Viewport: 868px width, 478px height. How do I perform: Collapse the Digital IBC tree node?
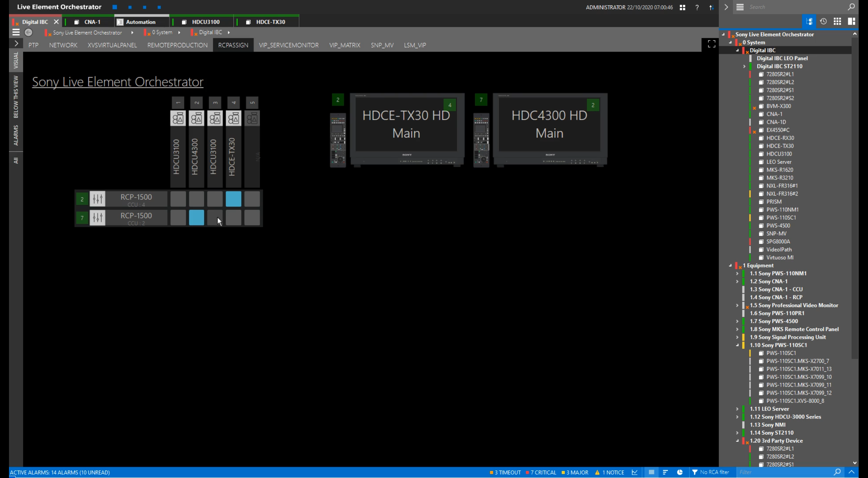(737, 50)
